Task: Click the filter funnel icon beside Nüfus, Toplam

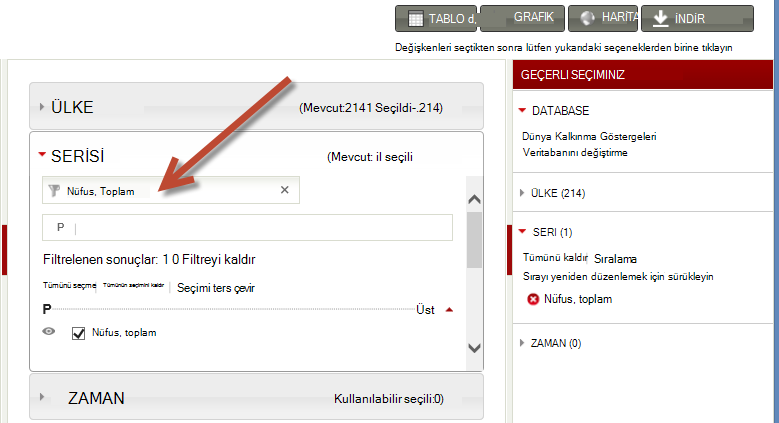Action: pos(54,191)
